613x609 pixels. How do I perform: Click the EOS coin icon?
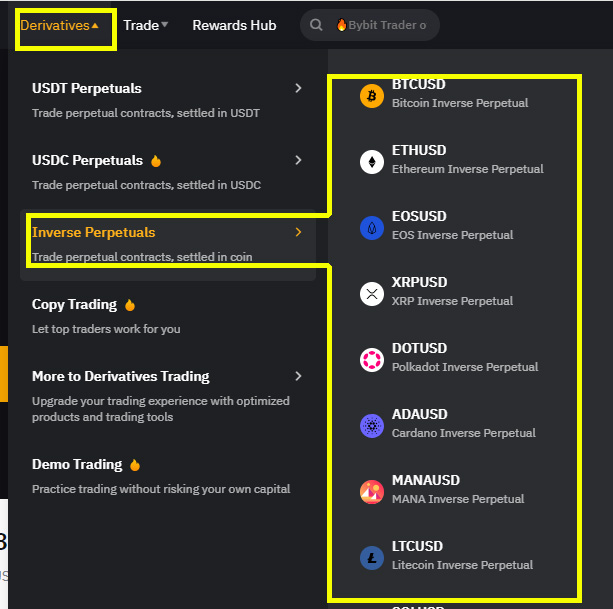pyautogui.click(x=371, y=227)
